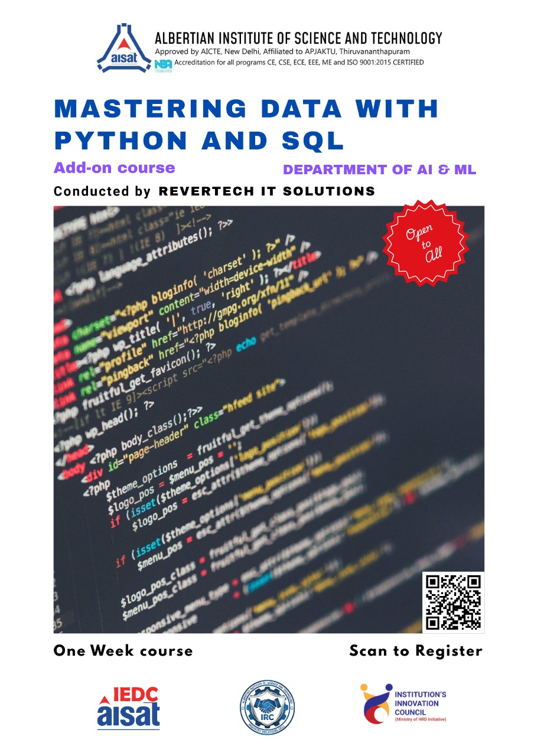The image size is (534, 756).
Task: Click the Institution's Innovation Council figure icon
Action: (376, 704)
